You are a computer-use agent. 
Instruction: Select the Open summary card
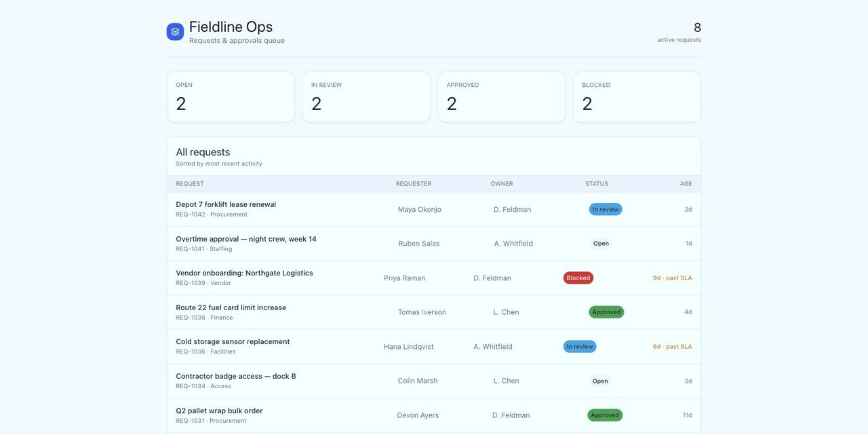[231, 97]
